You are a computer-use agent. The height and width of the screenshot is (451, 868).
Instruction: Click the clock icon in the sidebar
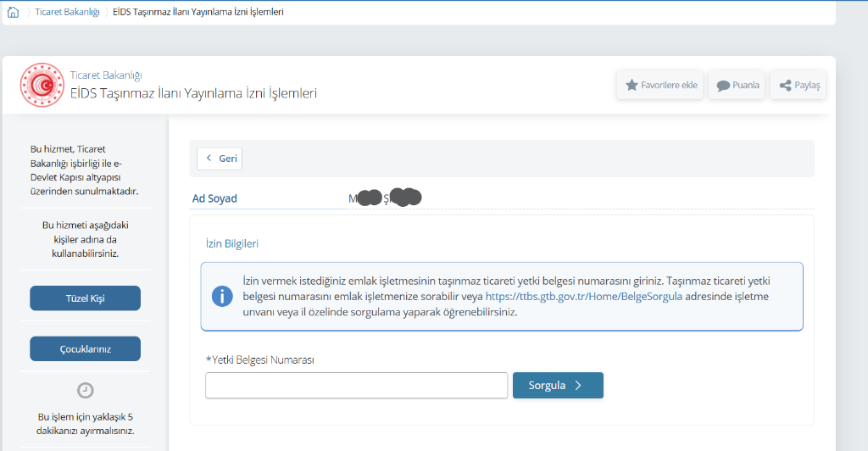pyautogui.click(x=86, y=391)
